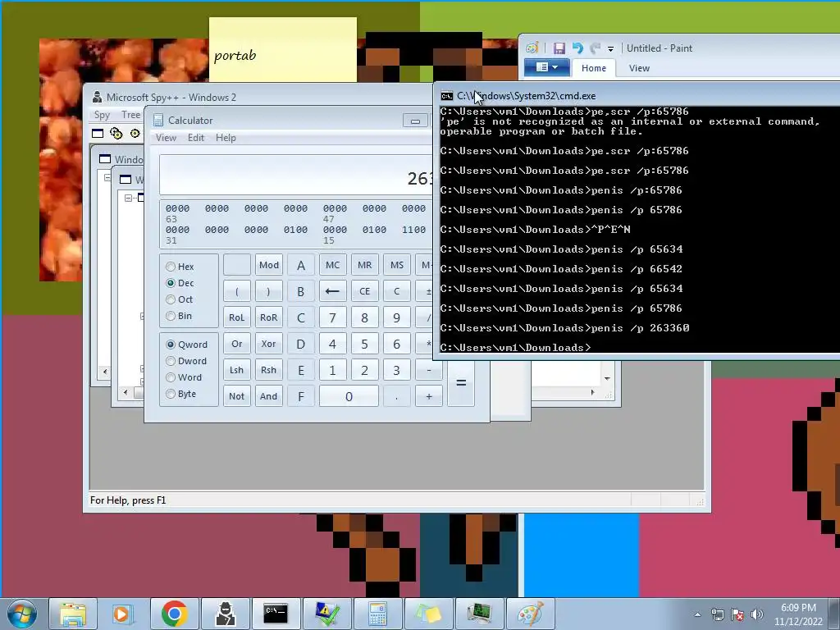840x630 pixels.
Task: Click the Spy++ Threads single-gear toolbar icon
Action: click(x=135, y=134)
